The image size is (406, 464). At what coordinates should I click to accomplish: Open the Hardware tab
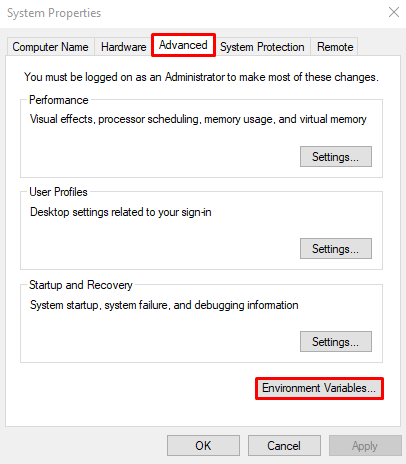pyautogui.click(x=123, y=47)
